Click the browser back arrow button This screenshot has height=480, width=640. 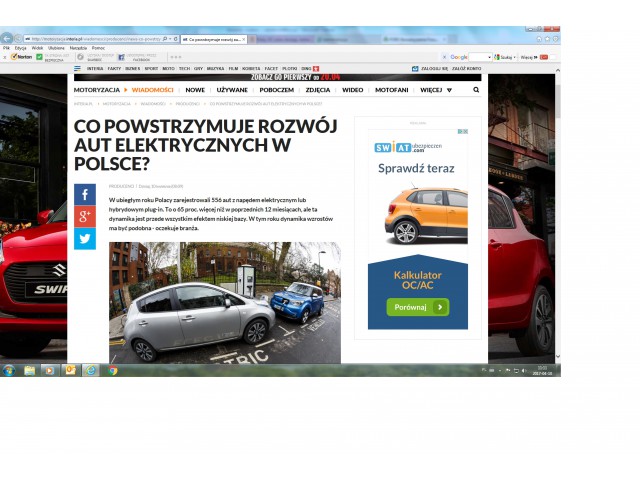tap(8, 38)
